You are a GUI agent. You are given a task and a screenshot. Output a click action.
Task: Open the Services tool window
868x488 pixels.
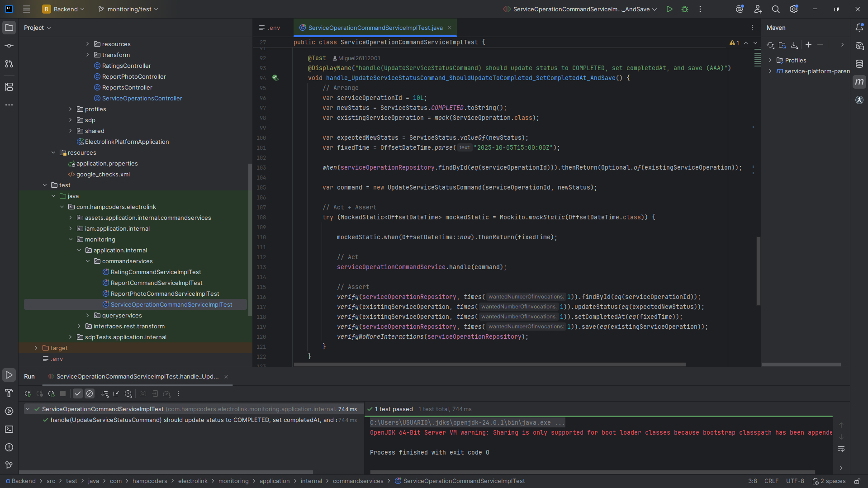pos(9,411)
